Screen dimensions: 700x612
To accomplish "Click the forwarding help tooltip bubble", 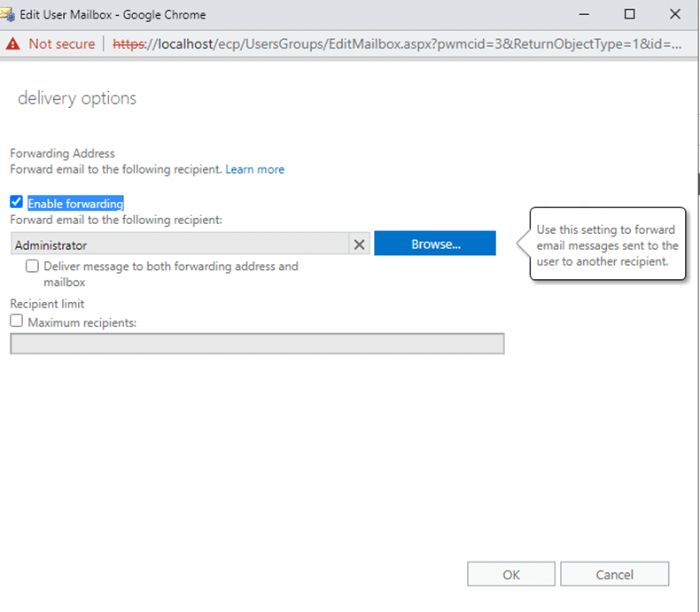I will [x=607, y=244].
